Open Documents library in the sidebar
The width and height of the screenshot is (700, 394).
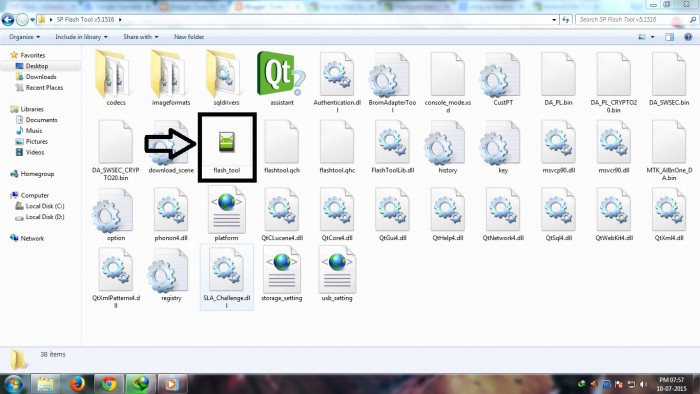click(41, 120)
